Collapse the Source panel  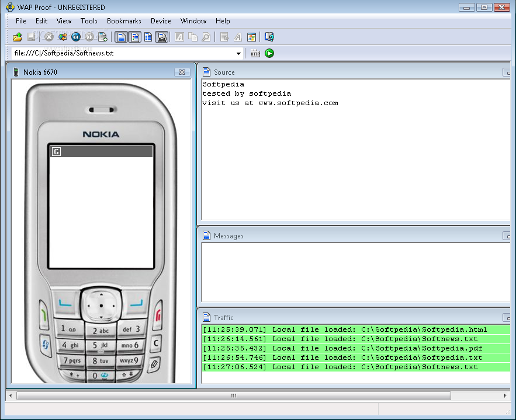click(x=507, y=72)
